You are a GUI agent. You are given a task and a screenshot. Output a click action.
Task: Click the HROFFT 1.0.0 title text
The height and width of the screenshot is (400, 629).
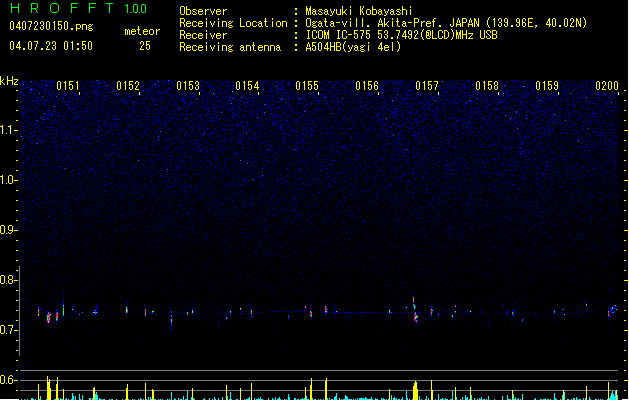click(x=79, y=8)
